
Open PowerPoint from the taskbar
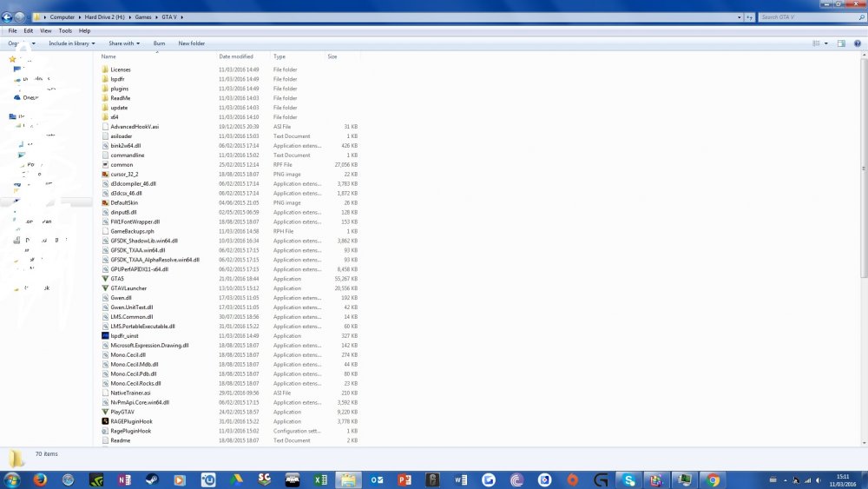coord(404,479)
